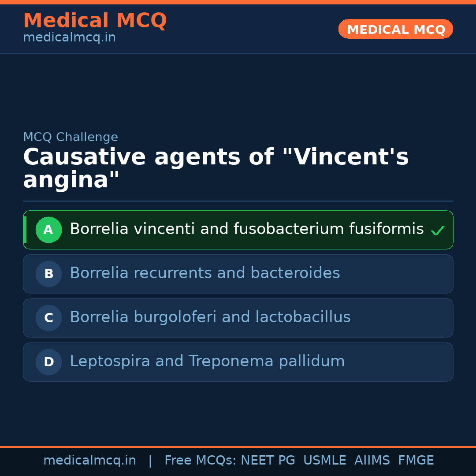Viewport: 476px width, 476px height.
Task: Click the NEET PG footer text
Action: pos(268,461)
